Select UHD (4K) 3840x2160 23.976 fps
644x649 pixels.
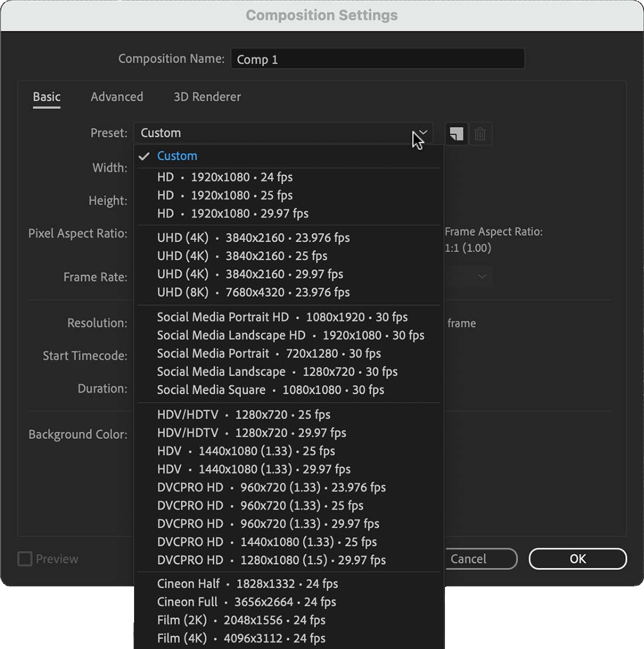tap(289, 238)
